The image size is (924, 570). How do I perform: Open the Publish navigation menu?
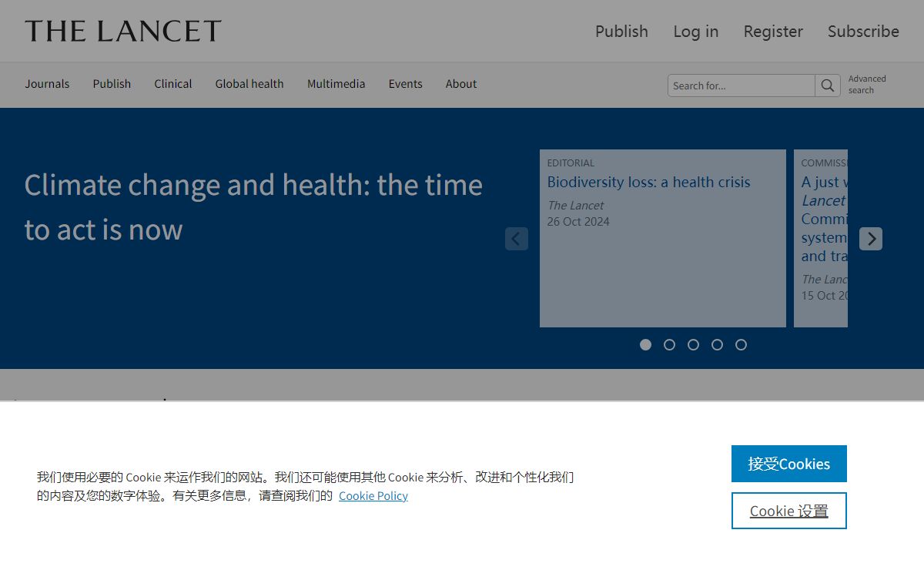(112, 84)
